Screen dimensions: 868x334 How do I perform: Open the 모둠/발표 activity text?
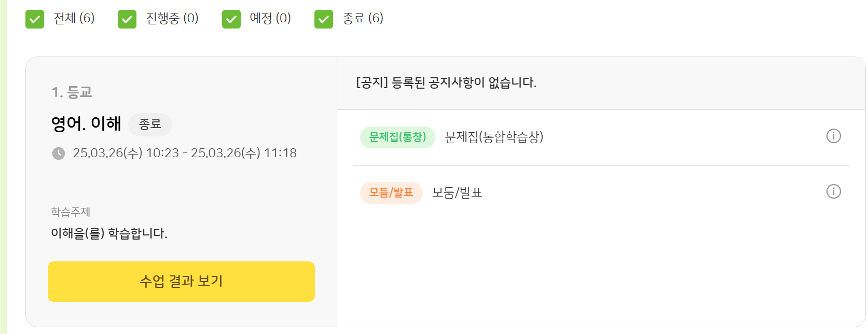pyautogui.click(x=457, y=193)
